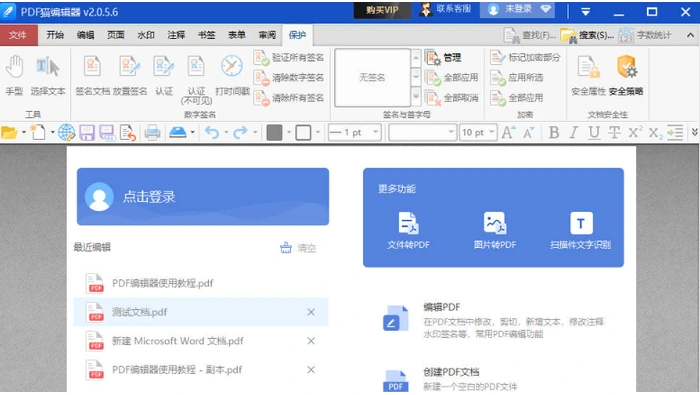Viewport: 700px width, 395px height.
Task: Click the revert document icon
Action: 128,133
